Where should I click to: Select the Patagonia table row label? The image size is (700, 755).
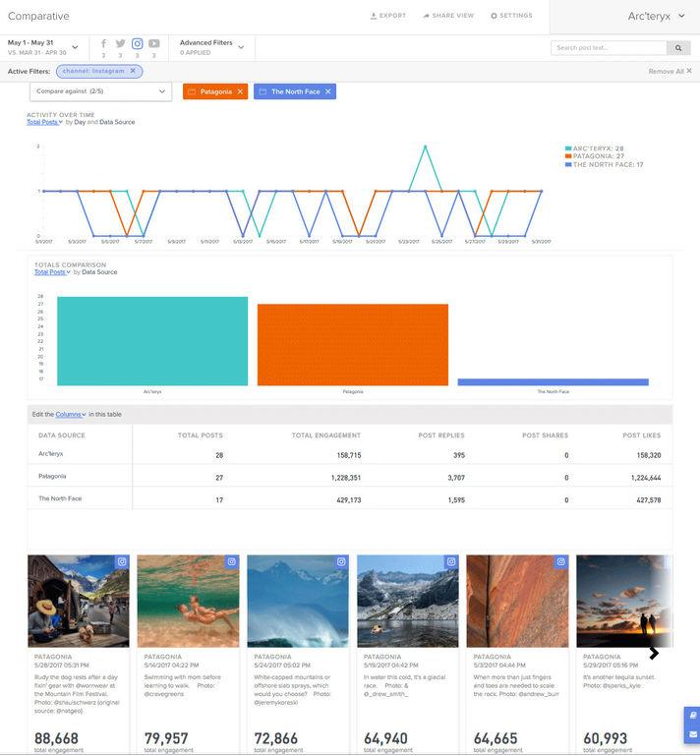point(52,476)
